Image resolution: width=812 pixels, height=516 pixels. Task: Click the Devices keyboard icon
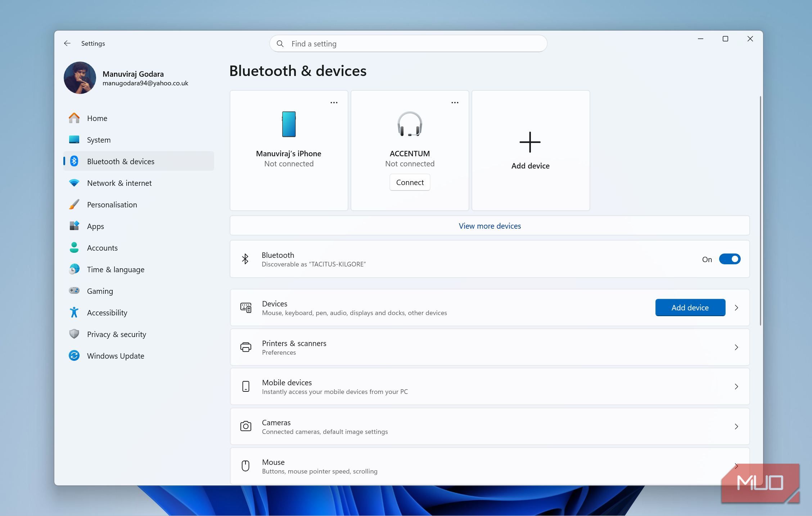pos(246,308)
